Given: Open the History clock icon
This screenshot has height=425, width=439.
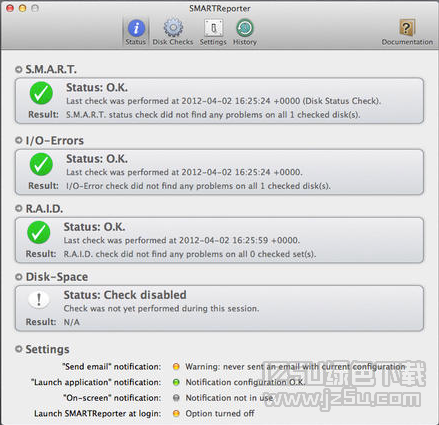Looking at the screenshot, I should pos(245,28).
